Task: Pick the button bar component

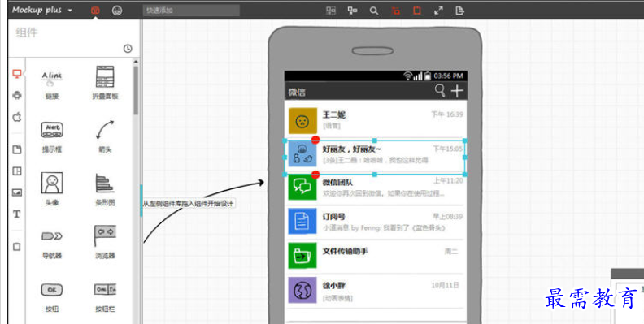Action: (105, 297)
